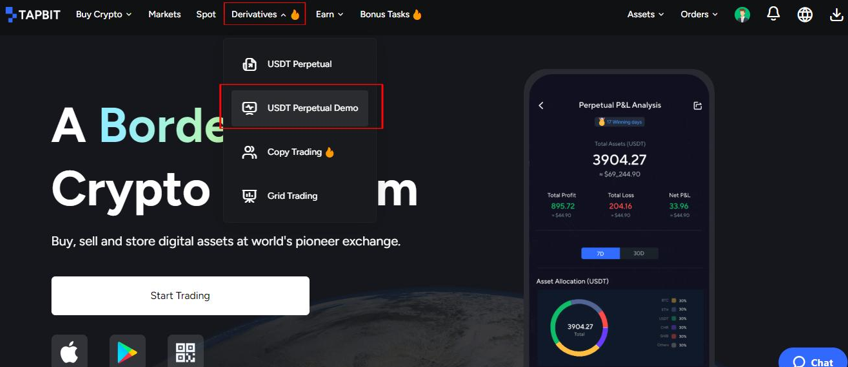This screenshot has height=367, width=848.
Task: Switch to the 30D period toggle
Action: [x=639, y=253]
